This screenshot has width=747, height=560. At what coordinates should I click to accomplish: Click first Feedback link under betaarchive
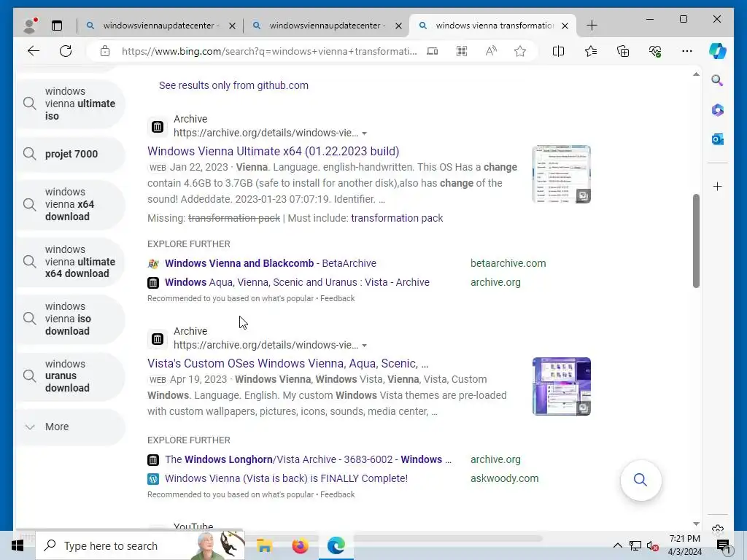[x=337, y=298]
